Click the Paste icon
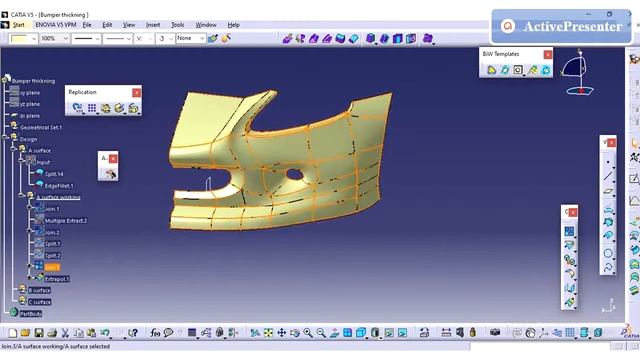Screen dimensions: 640x360 coord(91,333)
